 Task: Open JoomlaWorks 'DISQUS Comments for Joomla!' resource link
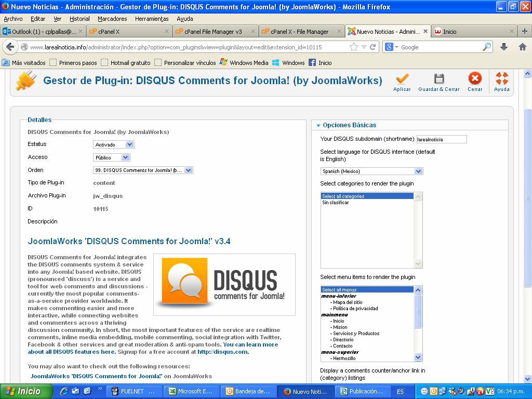(x=96, y=376)
